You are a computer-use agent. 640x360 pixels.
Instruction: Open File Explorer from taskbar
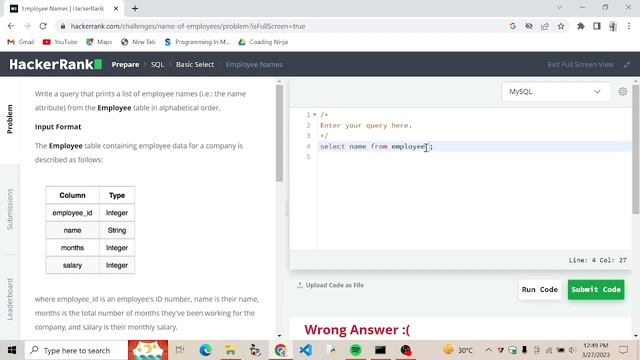click(230, 350)
